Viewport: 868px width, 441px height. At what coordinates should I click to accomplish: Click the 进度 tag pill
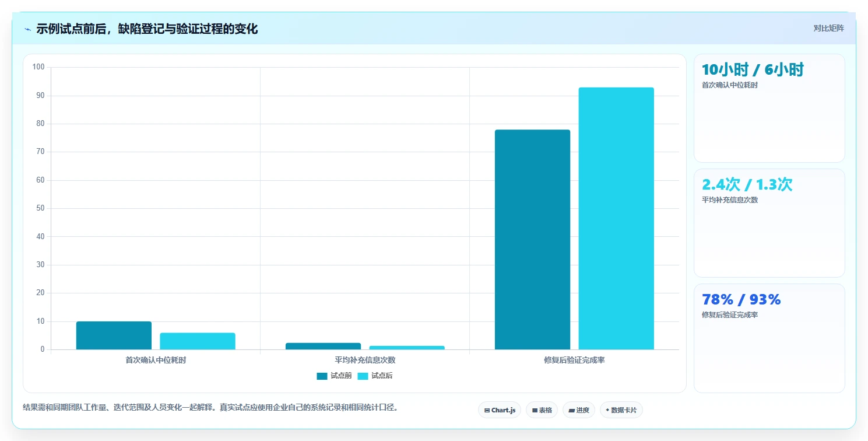click(x=579, y=410)
